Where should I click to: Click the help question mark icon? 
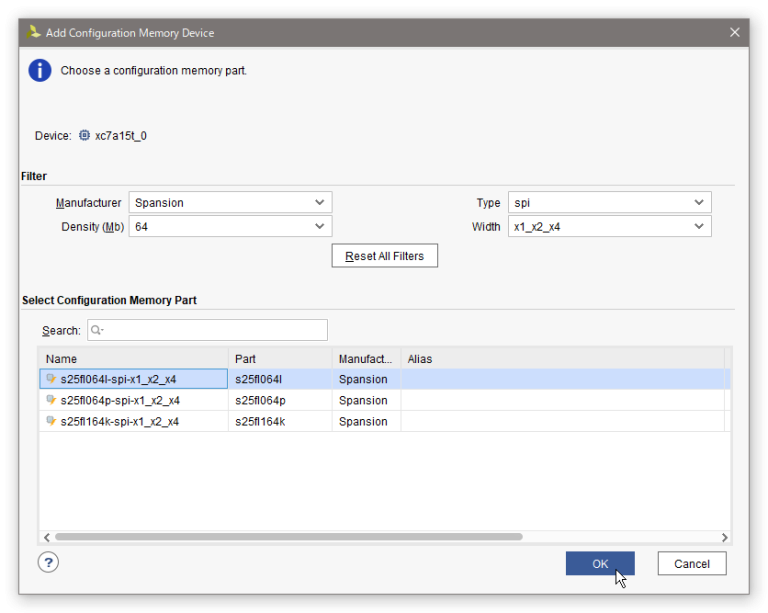pyautogui.click(x=48, y=562)
